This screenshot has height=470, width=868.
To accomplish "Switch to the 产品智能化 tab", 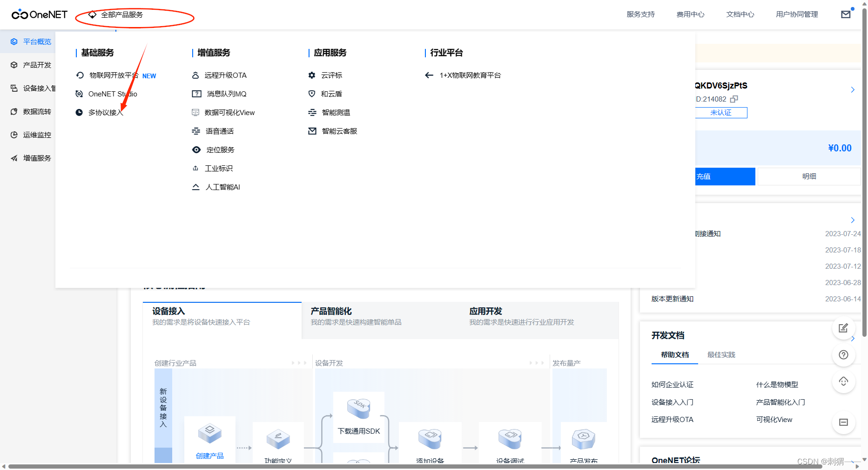I will [381, 320].
